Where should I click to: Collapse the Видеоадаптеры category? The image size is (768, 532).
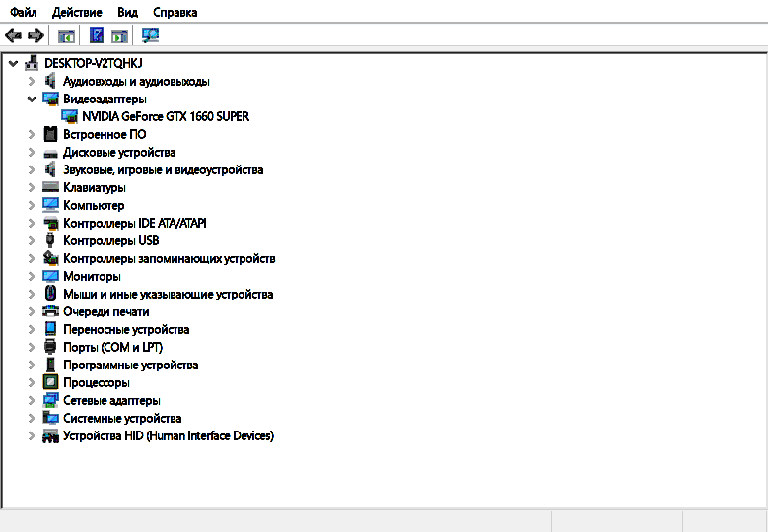pyautogui.click(x=32, y=99)
